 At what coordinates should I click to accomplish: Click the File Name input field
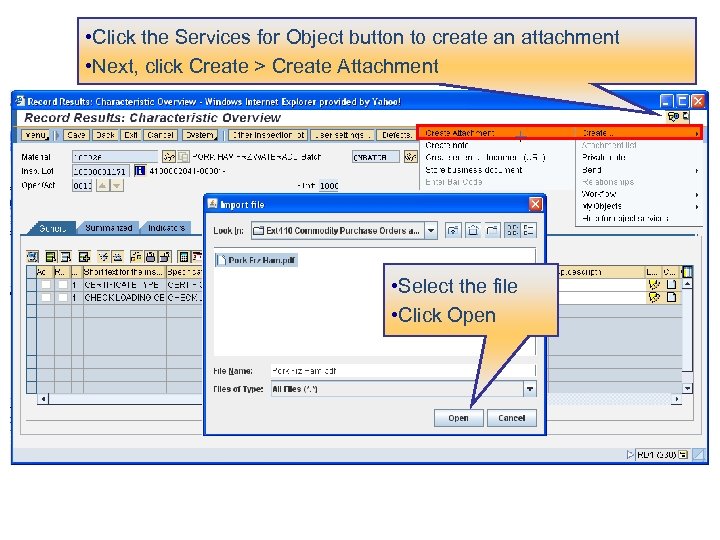[x=403, y=371]
